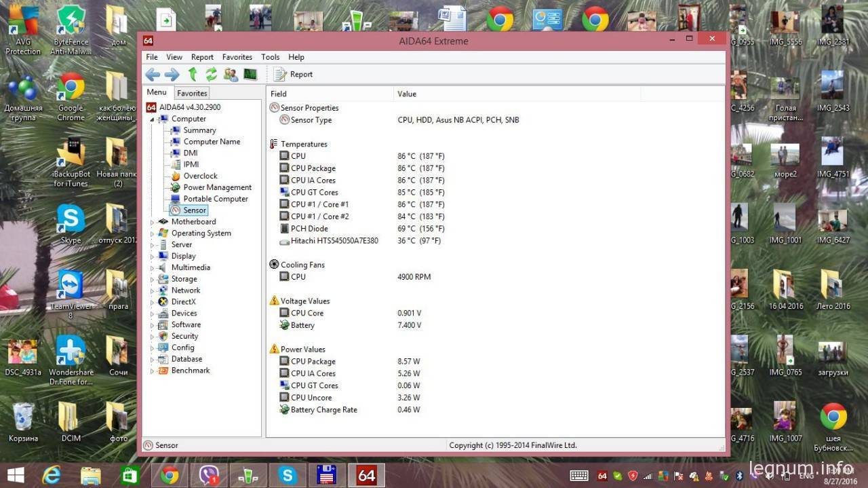Open Google Chrome from the taskbar

tap(170, 475)
